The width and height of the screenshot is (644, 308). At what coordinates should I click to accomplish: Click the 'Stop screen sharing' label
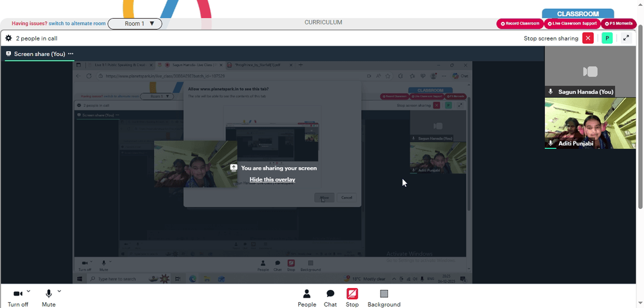pos(551,39)
